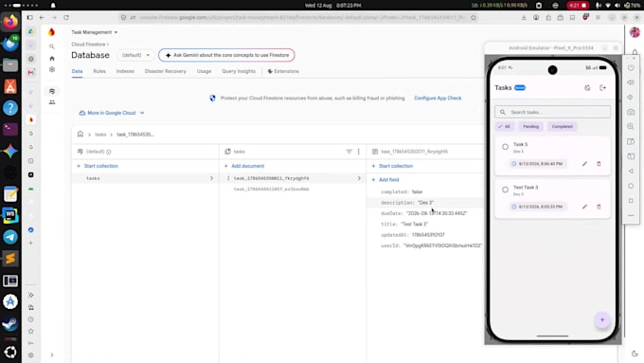Switch to the Indexes tab
644x363 pixels.
[125, 71]
